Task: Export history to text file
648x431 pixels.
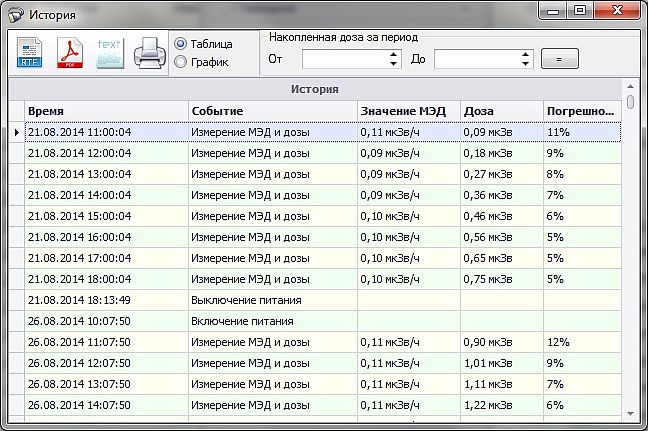Action: point(110,53)
